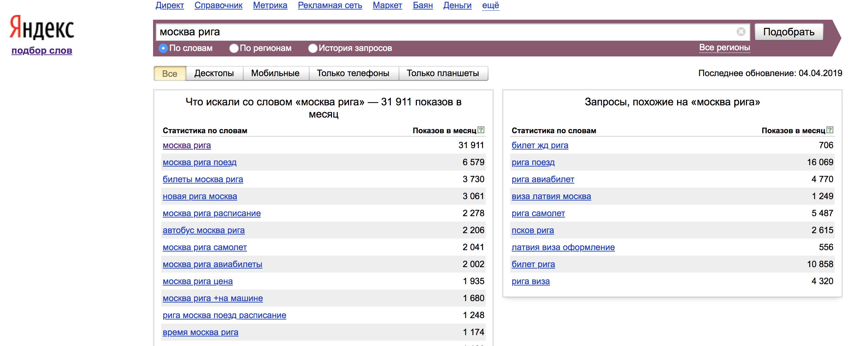Open the query 'москва рига расписание'
This screenshot has width=868, height=346.
coord(212,213)
